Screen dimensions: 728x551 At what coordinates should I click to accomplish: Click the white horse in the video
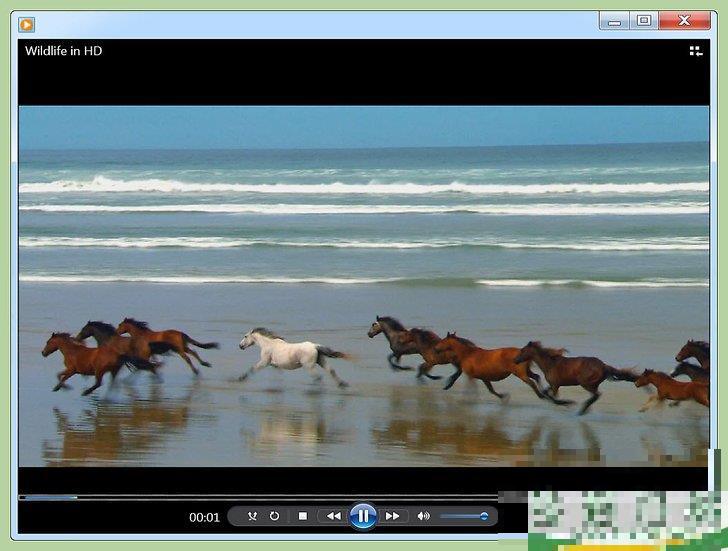(283, 353)
